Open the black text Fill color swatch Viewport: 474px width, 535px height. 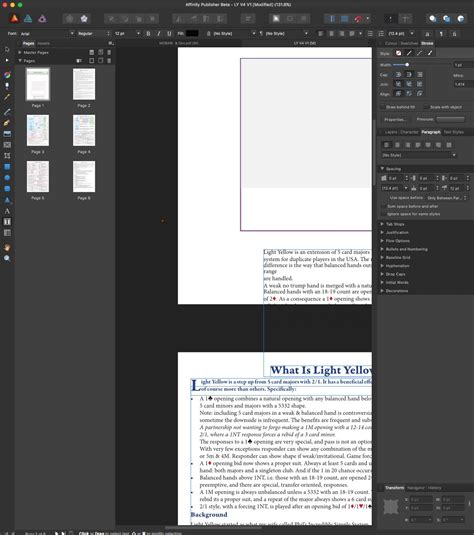192,33
